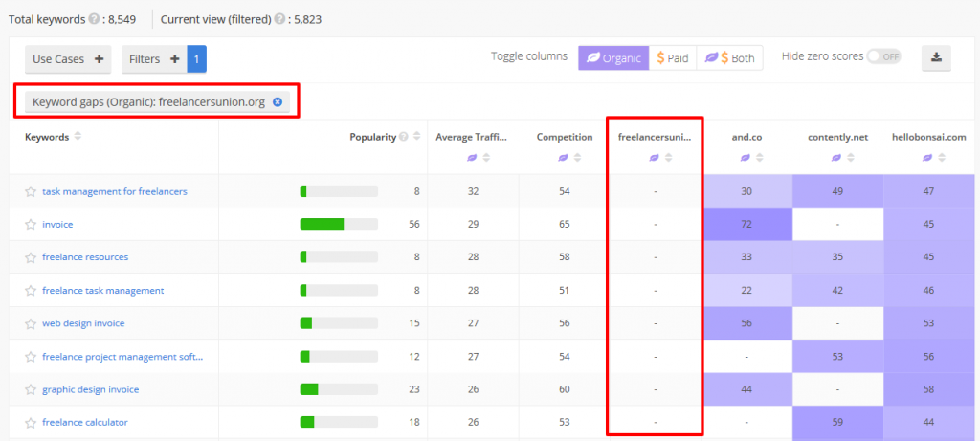Click the 'contently.net' column header text
Image resolution: width=980 pixels, height=441 pixels.
coord(837,138)
